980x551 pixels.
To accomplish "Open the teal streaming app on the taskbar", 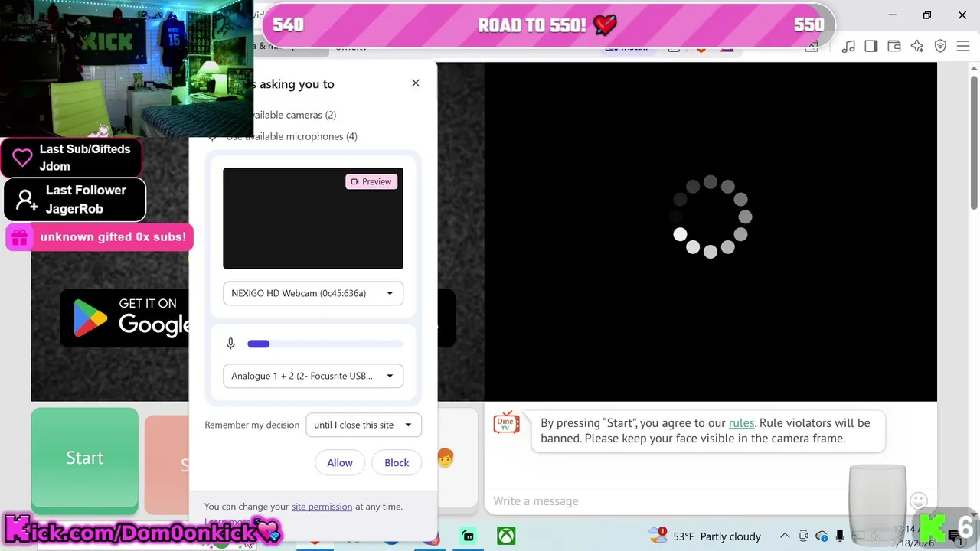I will (468, 536).
